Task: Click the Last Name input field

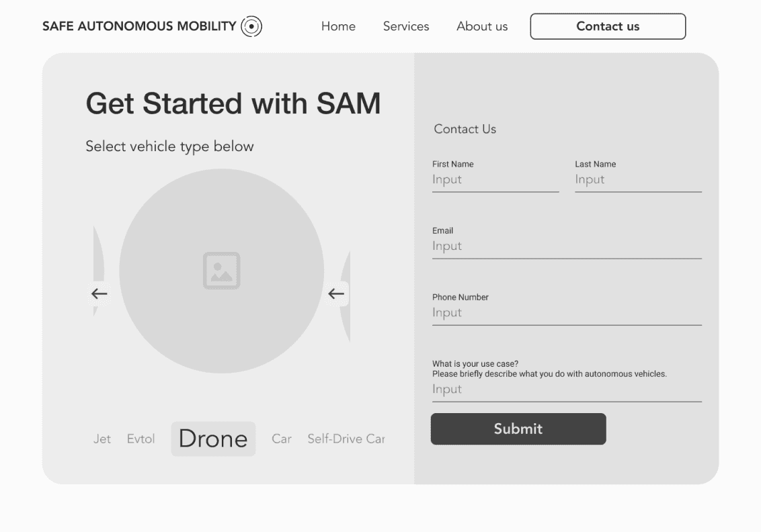Action: point(638,180)
